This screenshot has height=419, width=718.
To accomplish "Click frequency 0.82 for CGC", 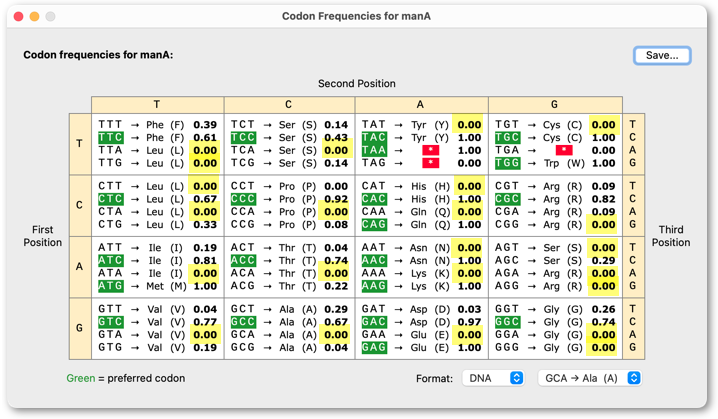I will (603, 199).
